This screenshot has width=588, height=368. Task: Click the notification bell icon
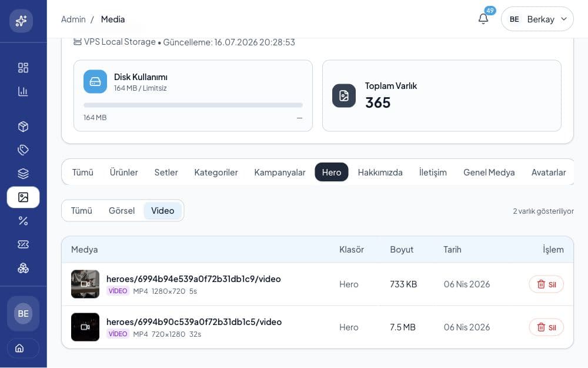click(x=483, y=19)
